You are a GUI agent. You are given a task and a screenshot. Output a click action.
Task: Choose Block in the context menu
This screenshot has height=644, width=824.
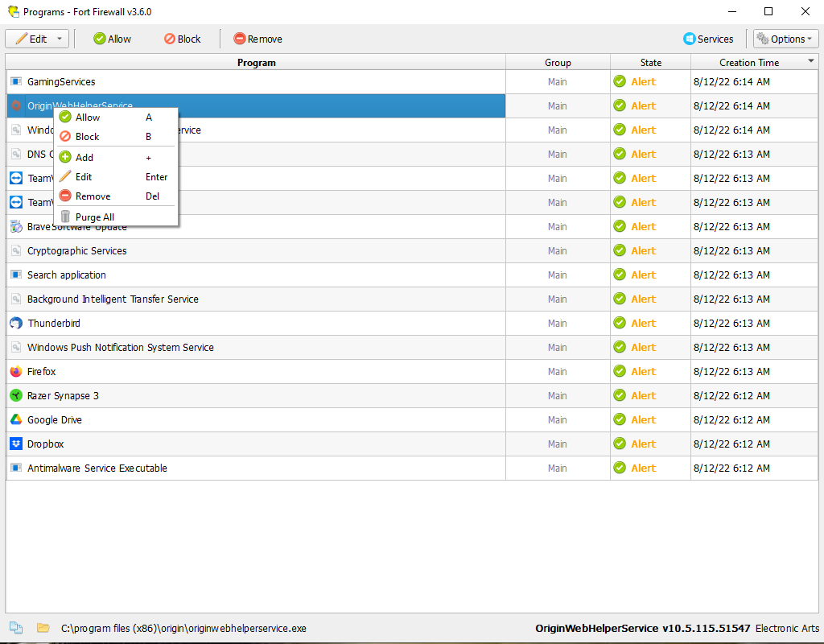(x=87, y=137)
